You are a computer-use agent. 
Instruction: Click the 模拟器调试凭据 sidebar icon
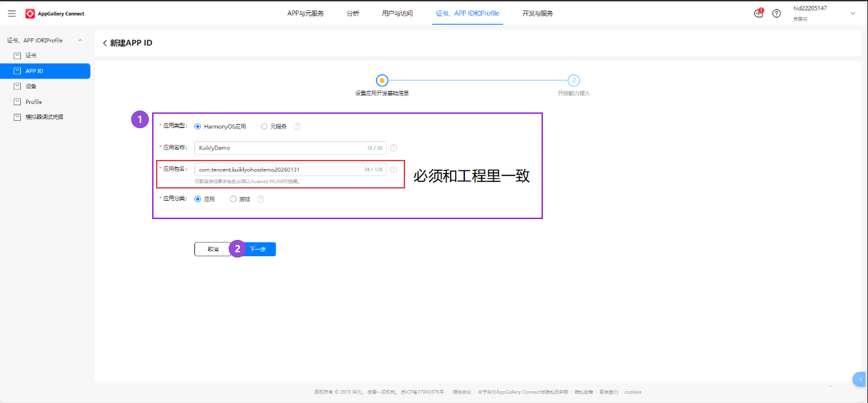18,117
